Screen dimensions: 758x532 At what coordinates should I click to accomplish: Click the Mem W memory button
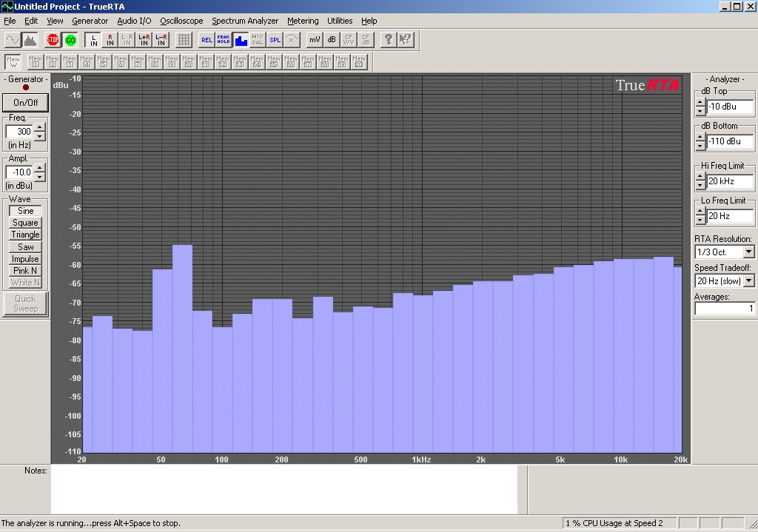point(13,61)
